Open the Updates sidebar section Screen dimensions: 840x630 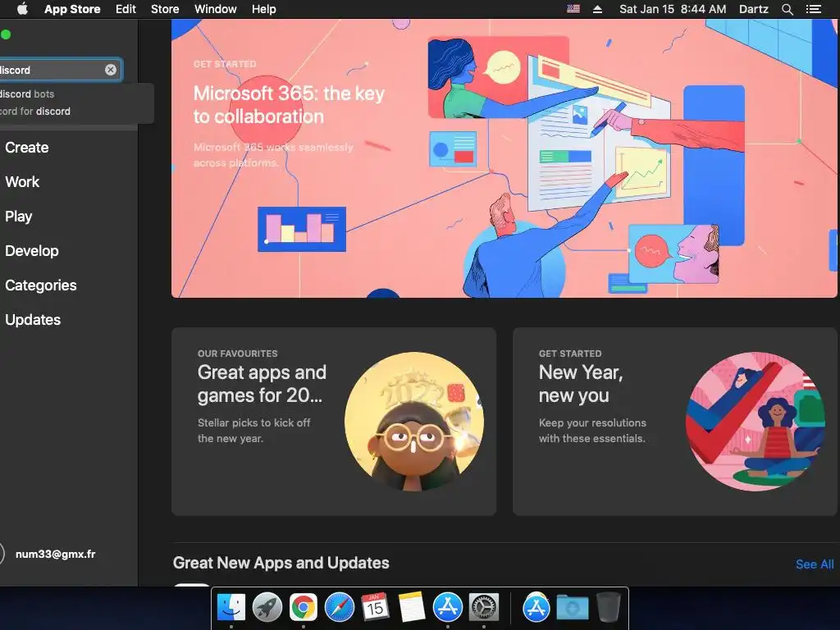pos(33,320)
